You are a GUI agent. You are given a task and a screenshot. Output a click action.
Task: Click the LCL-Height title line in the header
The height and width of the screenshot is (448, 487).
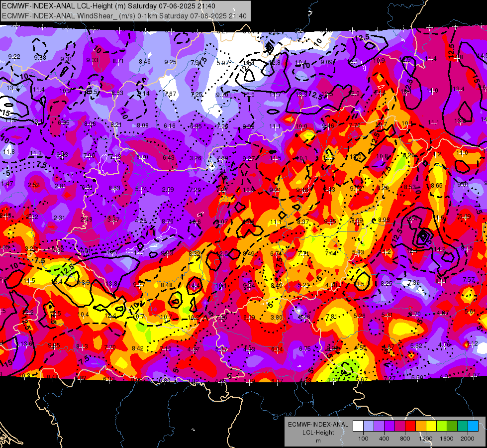109,6
